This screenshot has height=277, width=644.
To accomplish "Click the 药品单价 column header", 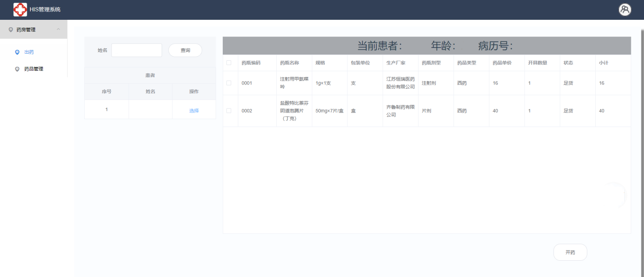I will (x=502, y=63).
